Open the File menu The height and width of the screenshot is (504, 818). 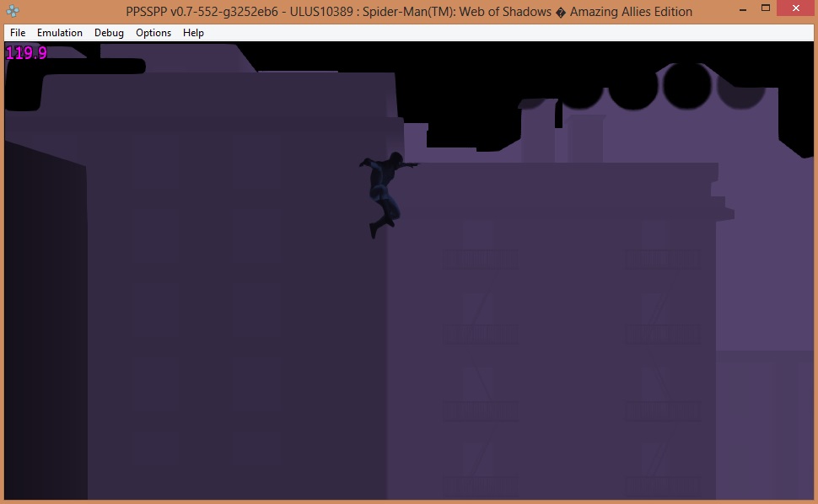pyautogui.click(x=18, y=33)
